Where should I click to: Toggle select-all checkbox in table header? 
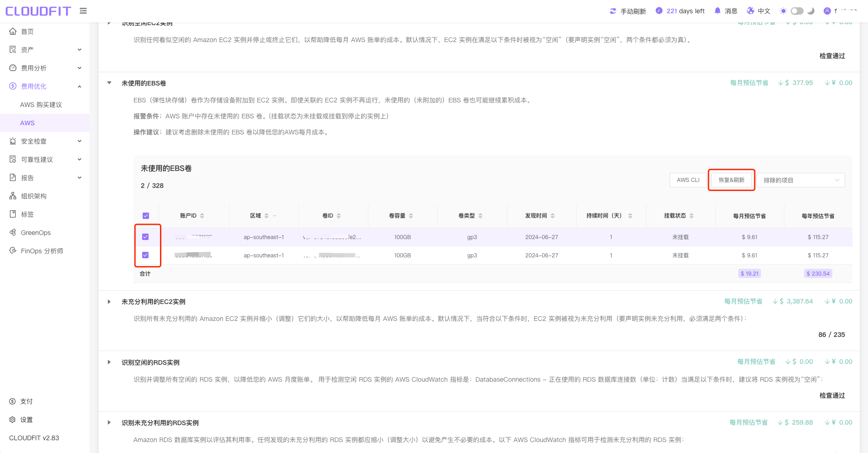(x=146, y=216)
